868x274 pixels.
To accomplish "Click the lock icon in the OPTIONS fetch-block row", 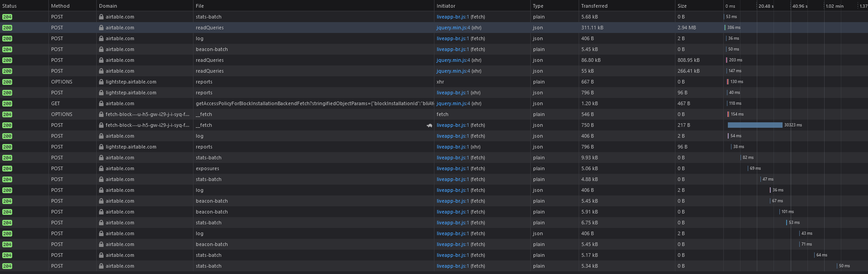I will click(x=101, y=114).
